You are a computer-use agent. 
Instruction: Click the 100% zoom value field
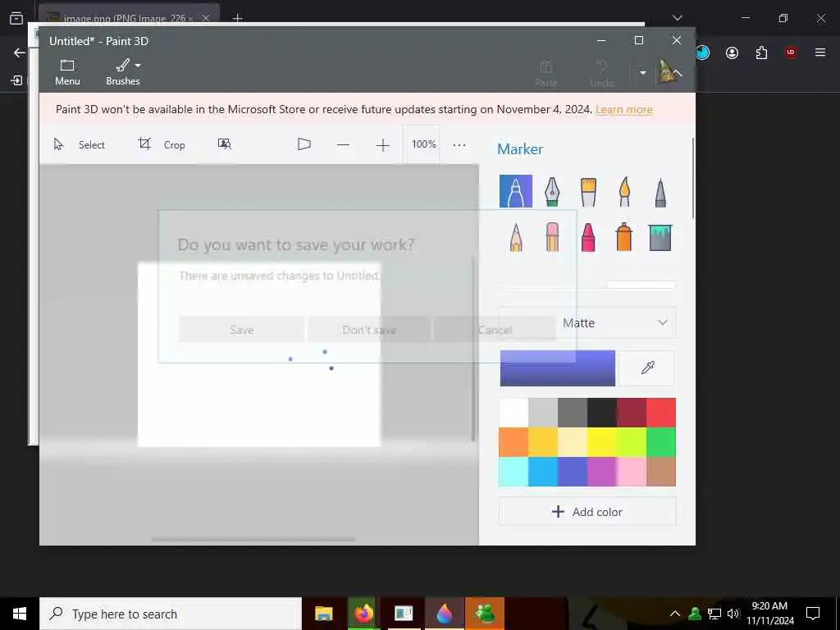pyautogui.click(x=423, y=144)
